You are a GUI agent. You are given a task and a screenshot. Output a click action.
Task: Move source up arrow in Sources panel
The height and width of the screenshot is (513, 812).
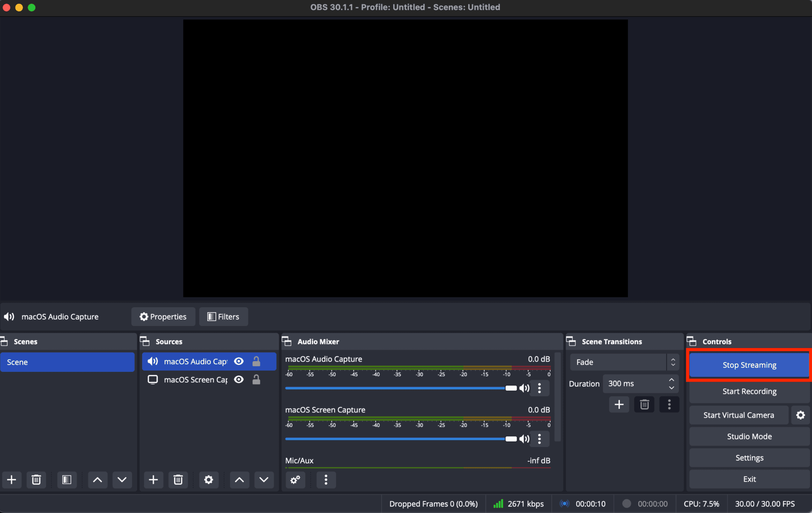click(x=239, y=480)
